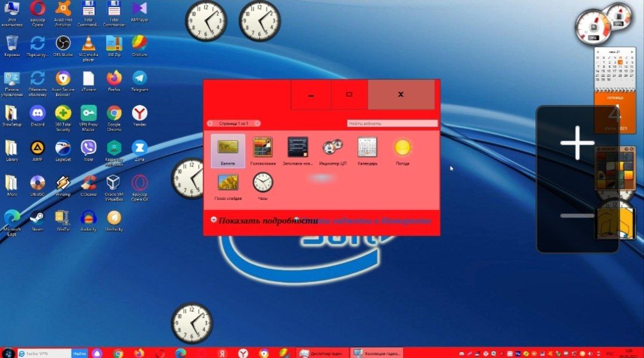
Task: Open the Этот компьютер desktop icon
Action: pos(12,14)
